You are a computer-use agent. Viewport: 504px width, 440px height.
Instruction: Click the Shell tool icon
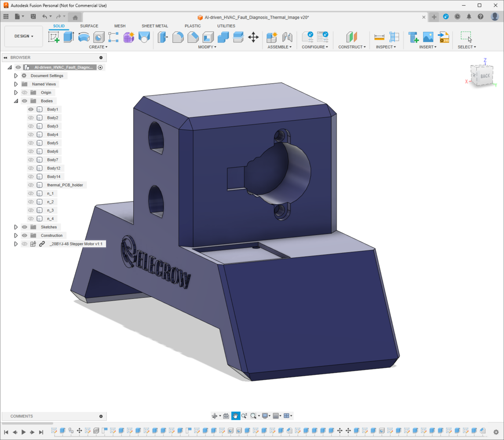[208, 37]
